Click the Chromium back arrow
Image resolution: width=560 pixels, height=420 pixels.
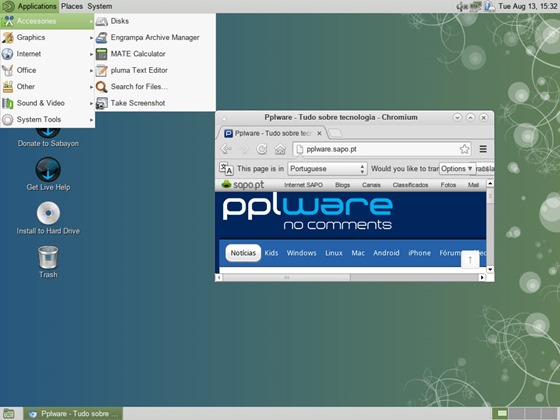pyautogui.click(x=226, y=149)
